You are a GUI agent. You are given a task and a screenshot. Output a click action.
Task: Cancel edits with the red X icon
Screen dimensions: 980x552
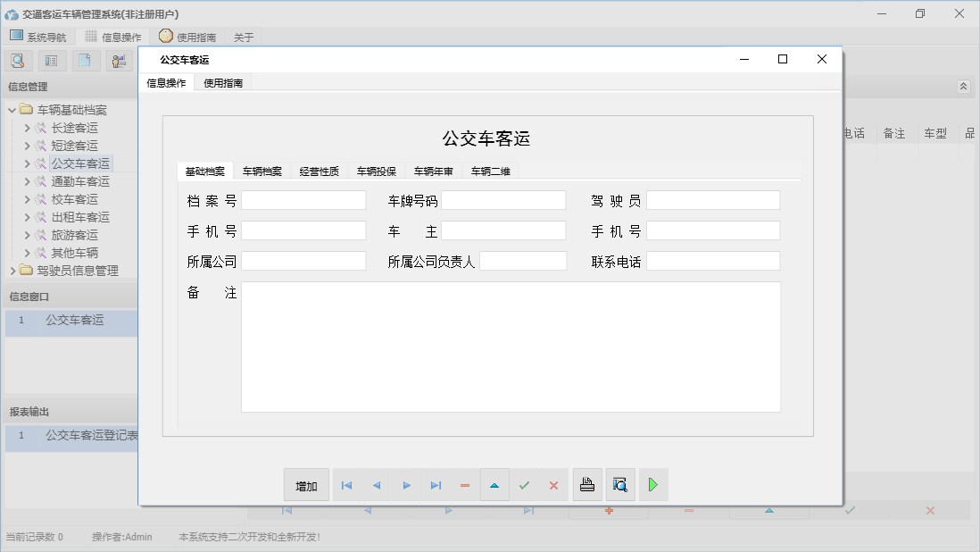(553, 484)
